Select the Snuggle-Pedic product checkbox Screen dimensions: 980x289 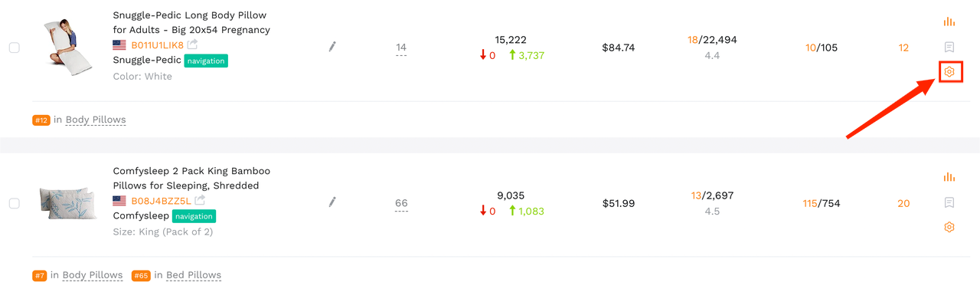(x=15, y=48)
